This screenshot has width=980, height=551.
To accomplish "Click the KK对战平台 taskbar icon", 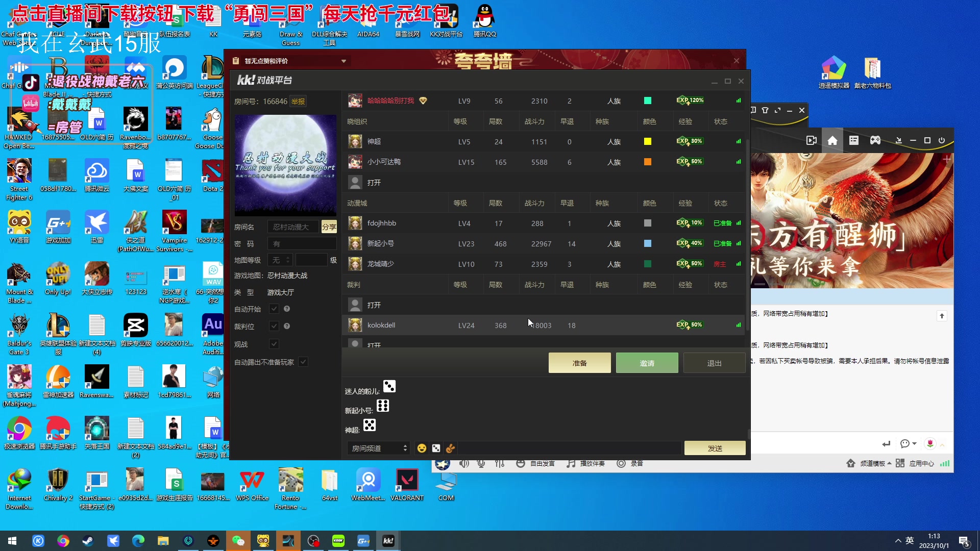I will coord(388,540).
